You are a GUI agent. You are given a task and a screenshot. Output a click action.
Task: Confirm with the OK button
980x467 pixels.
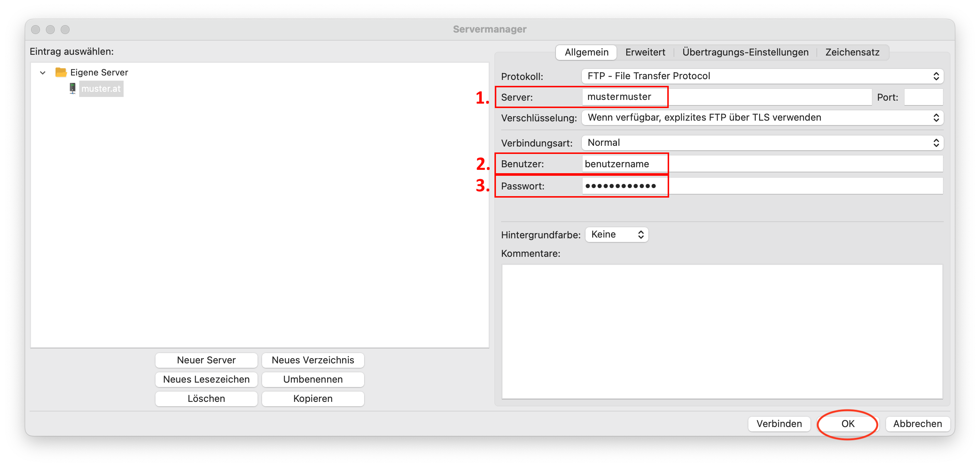point(848,424)
